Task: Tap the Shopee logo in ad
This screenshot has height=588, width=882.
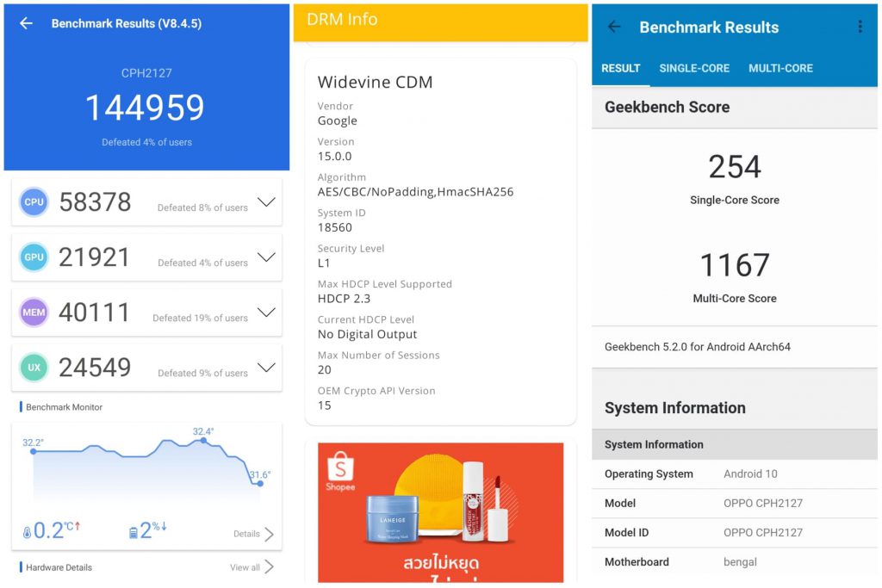Action: pyautogui.click(x=340, y=471)
